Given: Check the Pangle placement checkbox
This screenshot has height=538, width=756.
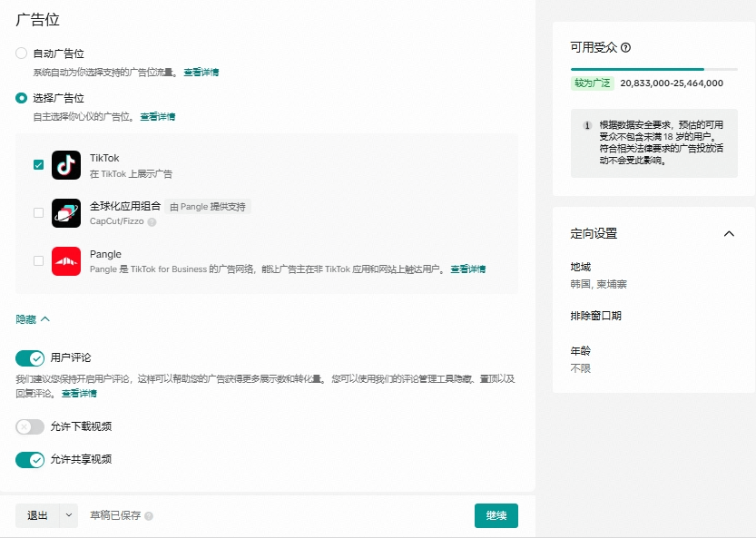Looking at the screenshot, I should tap(38, 261).
